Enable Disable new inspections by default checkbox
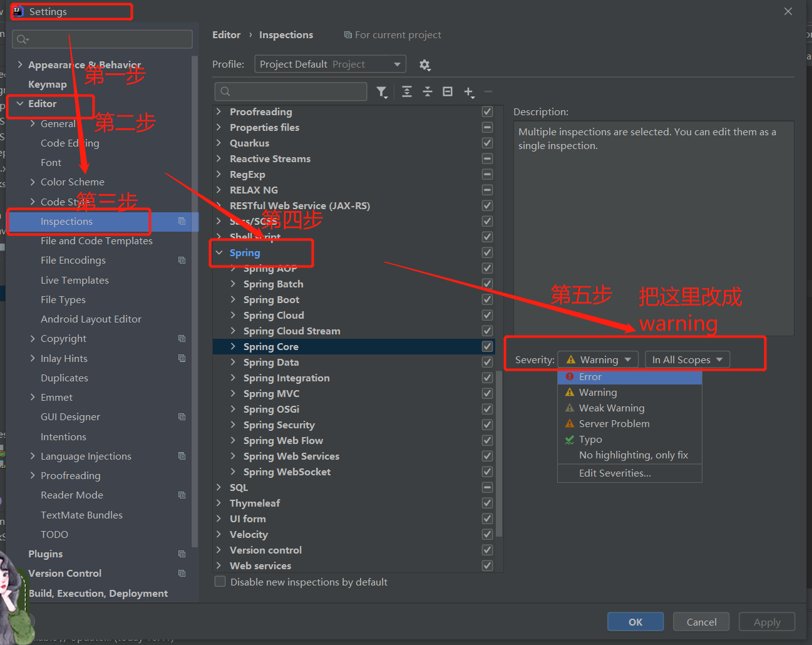This screenshot has height=645, width=812. [x=220, y=582]
